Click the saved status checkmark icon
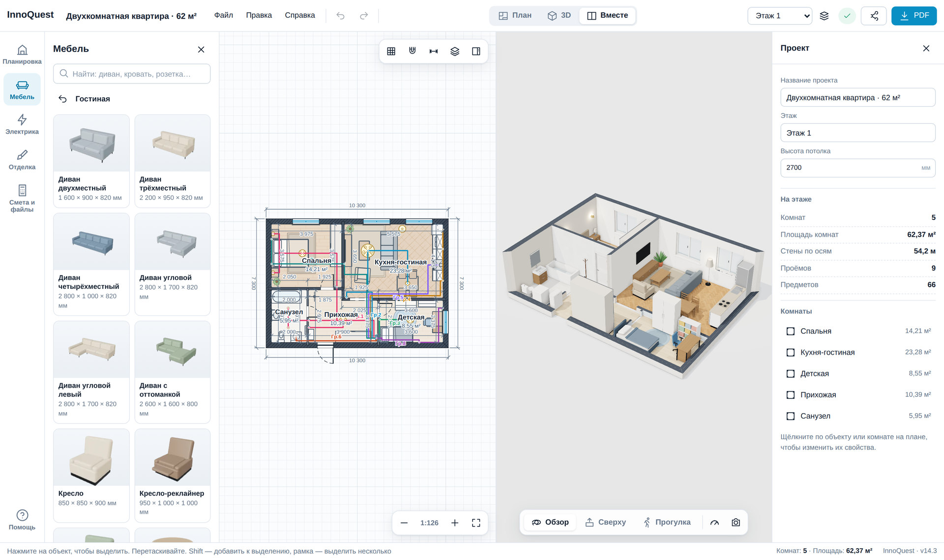This screenshot has height=560, width=944. [847, 16]
